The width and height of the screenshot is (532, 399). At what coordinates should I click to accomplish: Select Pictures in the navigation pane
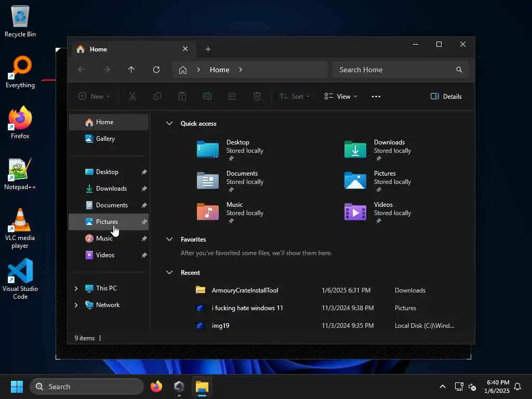coord(109,222)
